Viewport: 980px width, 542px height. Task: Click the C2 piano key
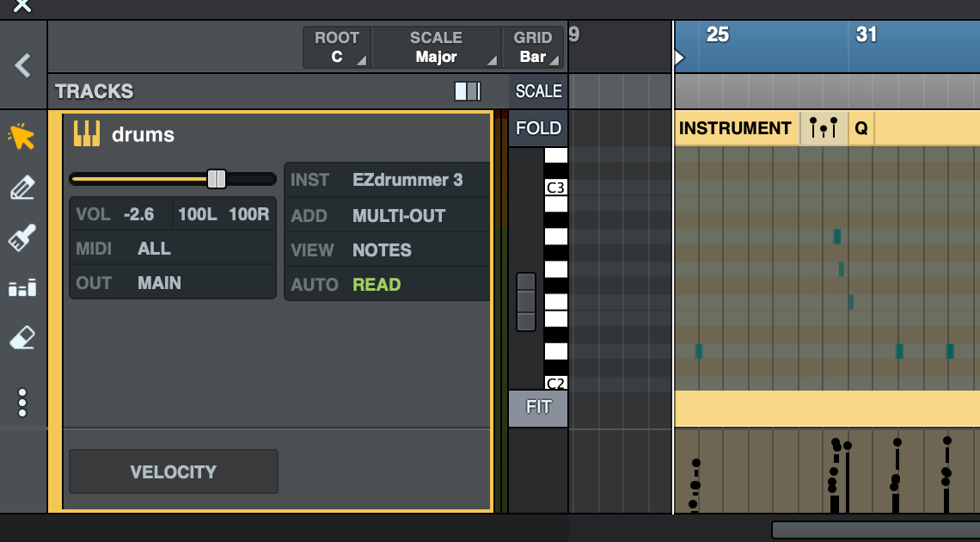[555, 383]
